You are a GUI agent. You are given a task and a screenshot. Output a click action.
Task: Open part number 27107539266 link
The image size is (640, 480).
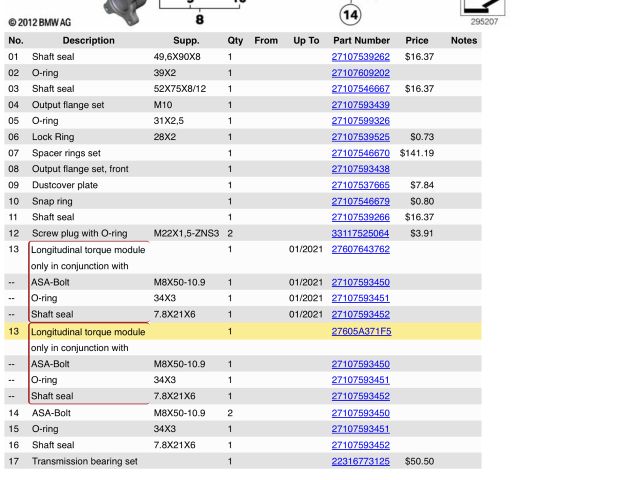pos(360,217)
